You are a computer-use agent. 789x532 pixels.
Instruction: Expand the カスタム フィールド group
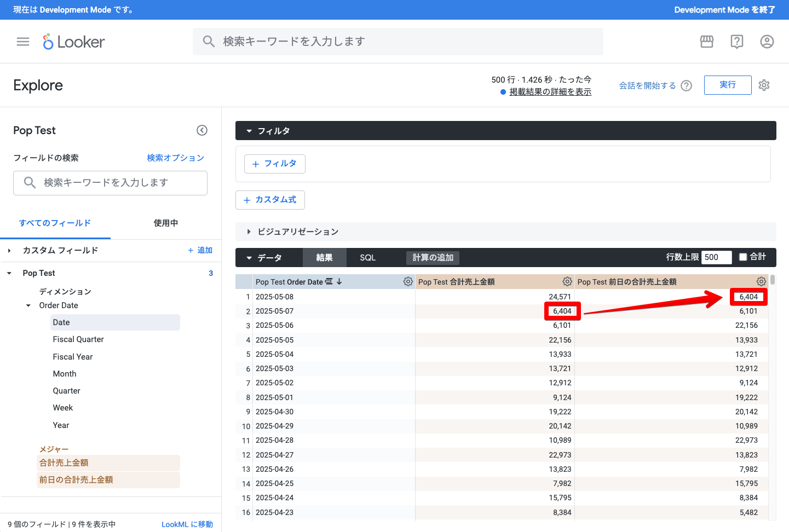[9, 251]
